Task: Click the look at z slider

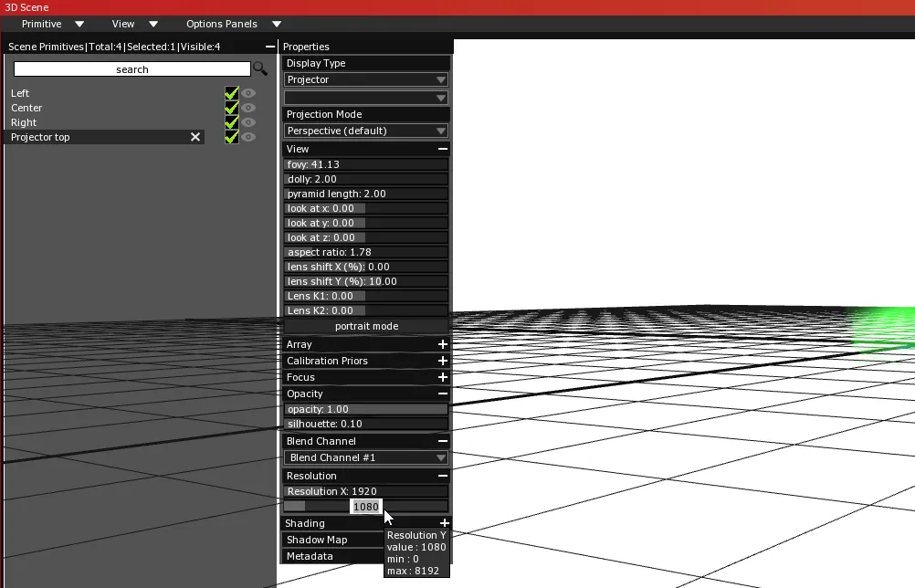Action: [366, 237]
